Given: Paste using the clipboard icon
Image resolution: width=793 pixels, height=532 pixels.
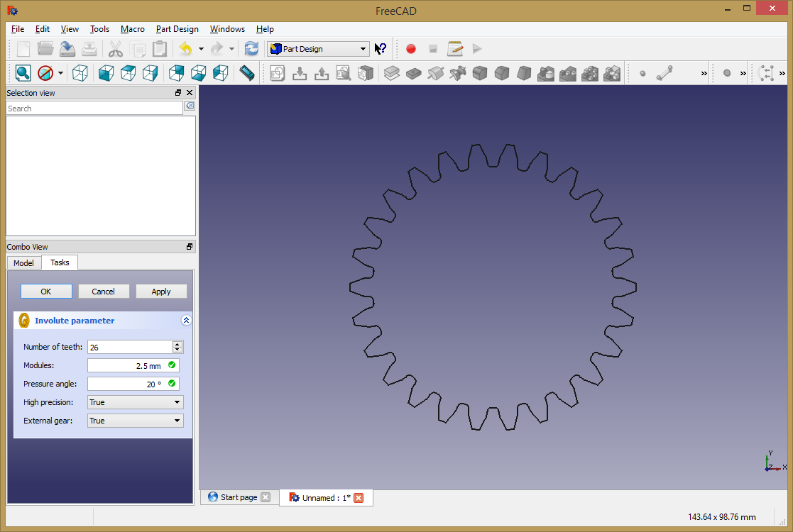Looking at the screenshot, I should tap(160, 49).
